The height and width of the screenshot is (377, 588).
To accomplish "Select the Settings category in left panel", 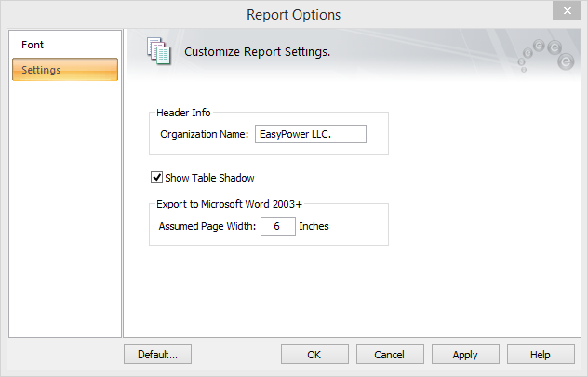I will (x=64, y=70).
